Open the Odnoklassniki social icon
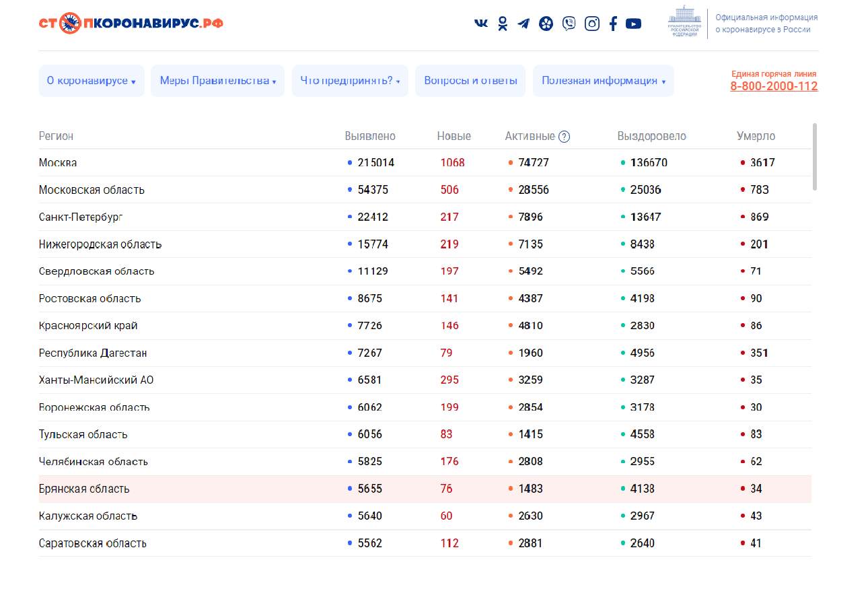 tap(503, 24)
